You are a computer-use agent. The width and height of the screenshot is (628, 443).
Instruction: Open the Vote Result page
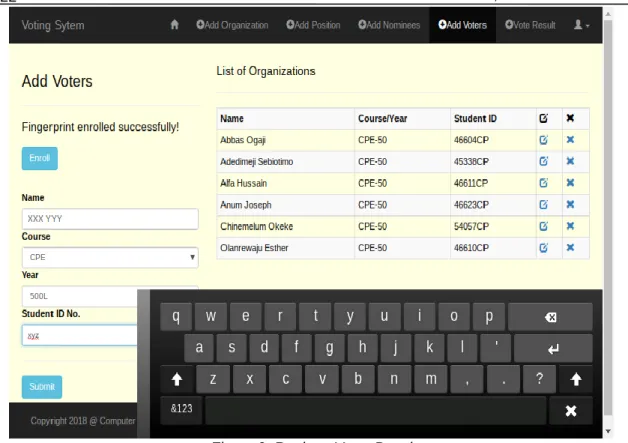(x=530, y=25)
